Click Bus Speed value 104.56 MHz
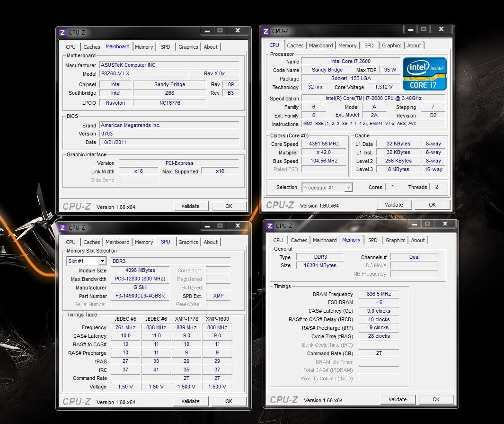The width and height of the screenshot is (504, 424). pos(324,161)
